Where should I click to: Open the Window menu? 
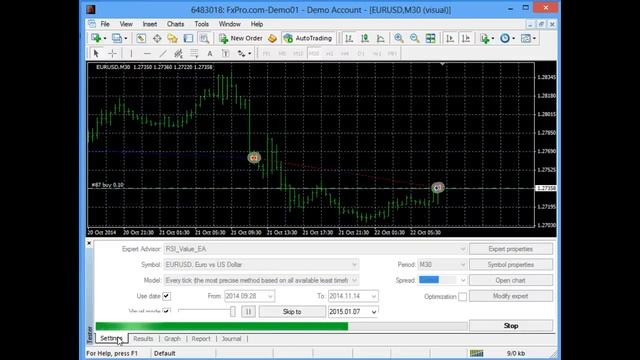coord(230,24)
